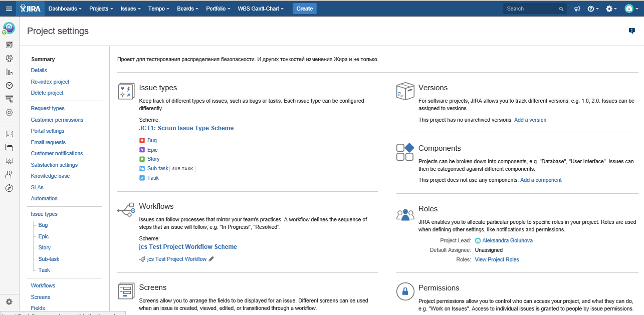The height and width of the screenshot is (315, 644).
Task: Open jcs Test Project Workflow Scheme link
Action: [x=188, y=247]
